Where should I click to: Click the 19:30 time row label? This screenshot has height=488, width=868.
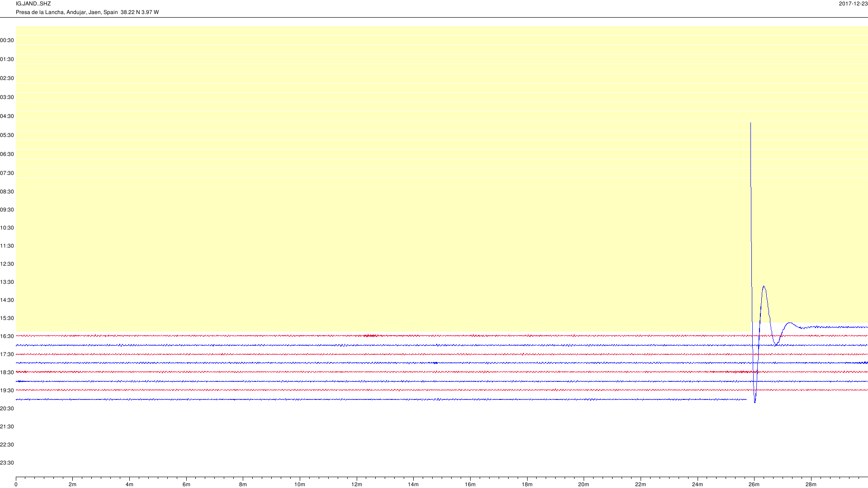tap(7, 390)
